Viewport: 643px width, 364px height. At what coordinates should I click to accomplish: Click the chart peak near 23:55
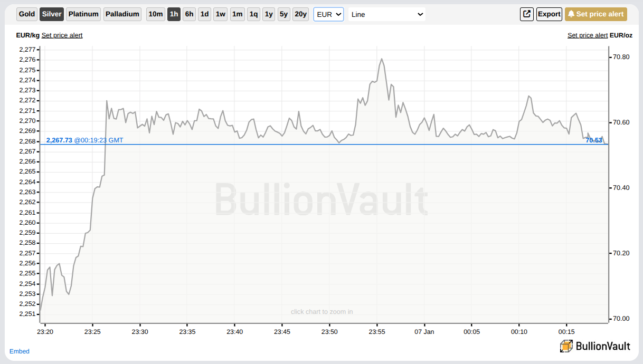click(381, 59)
